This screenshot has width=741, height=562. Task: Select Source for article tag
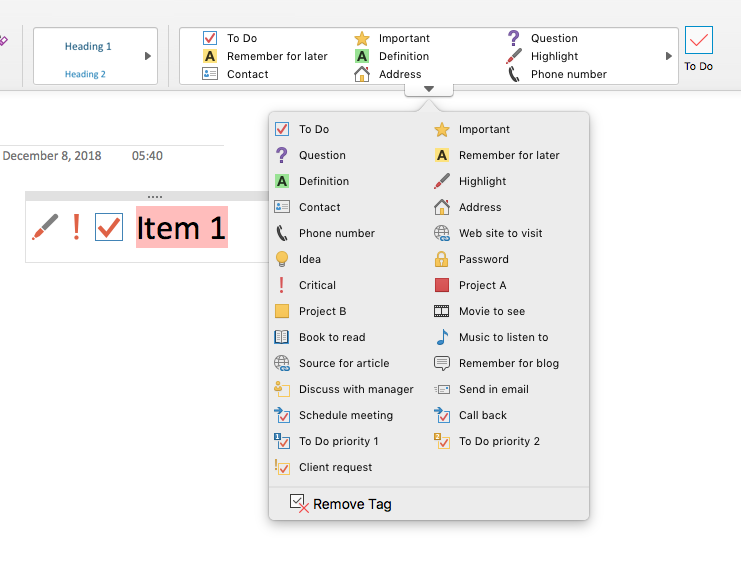click(332, 363)
